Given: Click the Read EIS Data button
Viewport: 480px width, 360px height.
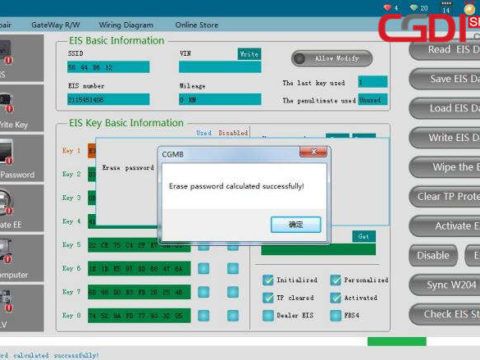Looking at the screenshot, I should click(445, 50).
